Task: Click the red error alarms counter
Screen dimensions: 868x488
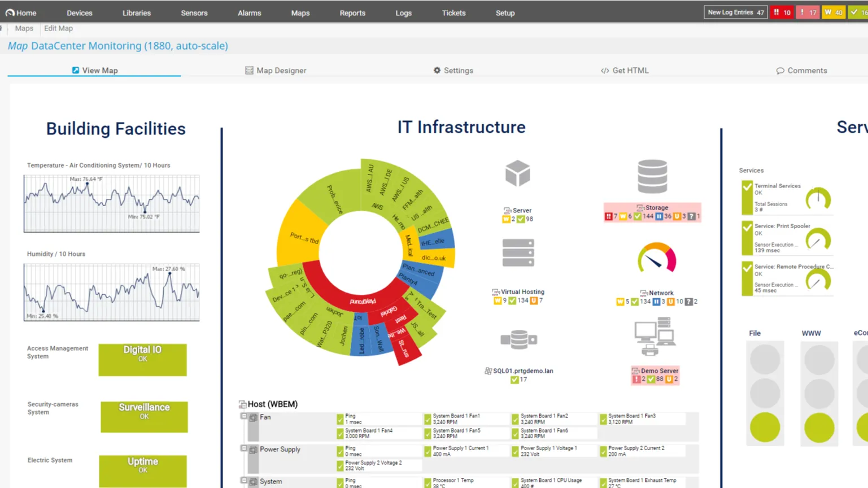Action: tap(782, 12)
